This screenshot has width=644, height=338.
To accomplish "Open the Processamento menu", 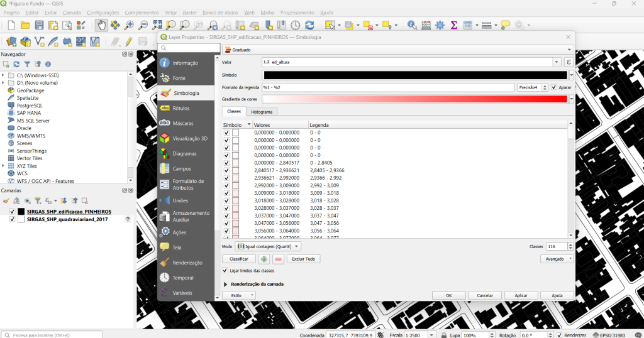I will point(297,13).
